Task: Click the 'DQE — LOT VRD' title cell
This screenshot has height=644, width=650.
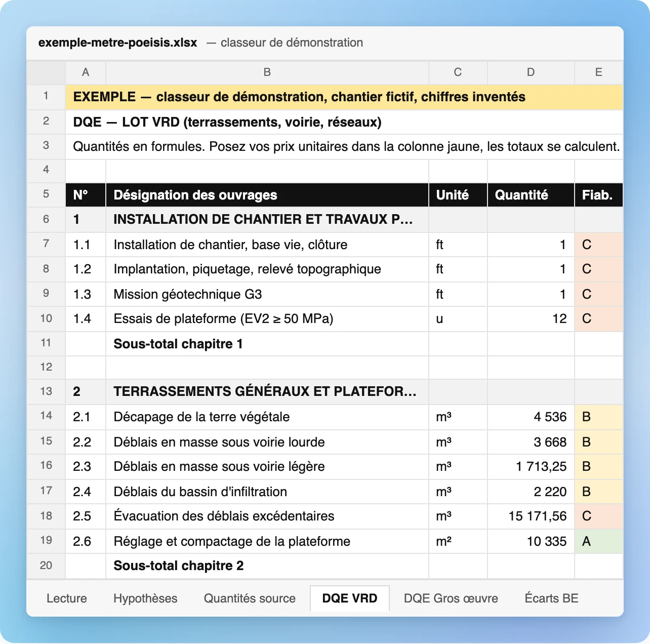Action: pos(344,122)
